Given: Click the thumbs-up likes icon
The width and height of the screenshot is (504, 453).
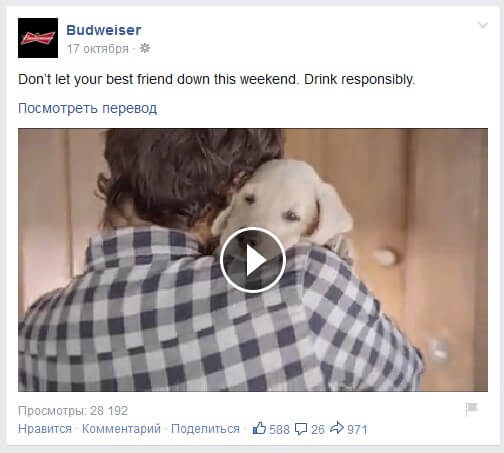Looking at the screenshot, I should [x=259, y=428].
